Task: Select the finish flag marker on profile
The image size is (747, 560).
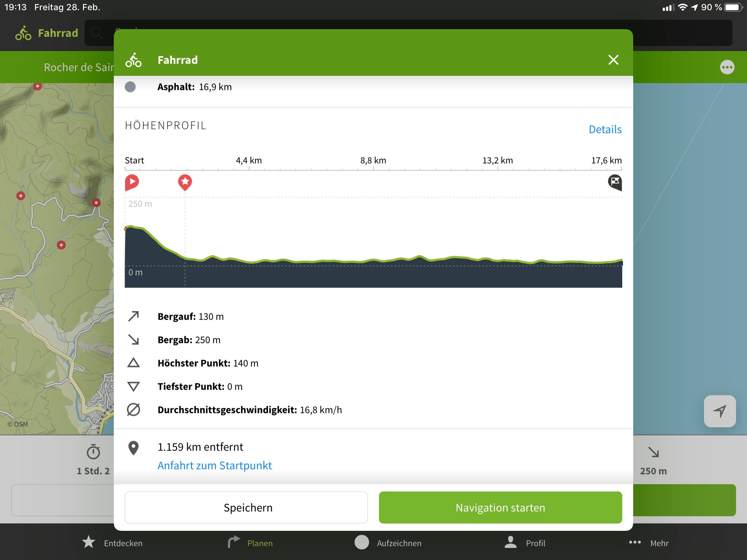Action: click(x=615, y=182)
